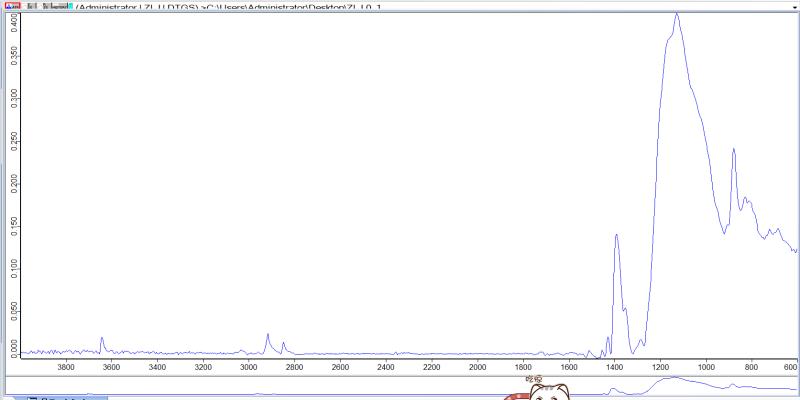Click the 1600 wavenumber axis label
This screenshot has height=400, width=800.
click(x=569, y=367)
